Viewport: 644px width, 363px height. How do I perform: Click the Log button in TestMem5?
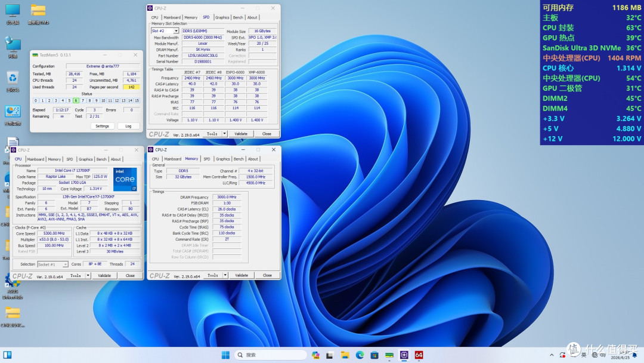(x=128, y=126)
